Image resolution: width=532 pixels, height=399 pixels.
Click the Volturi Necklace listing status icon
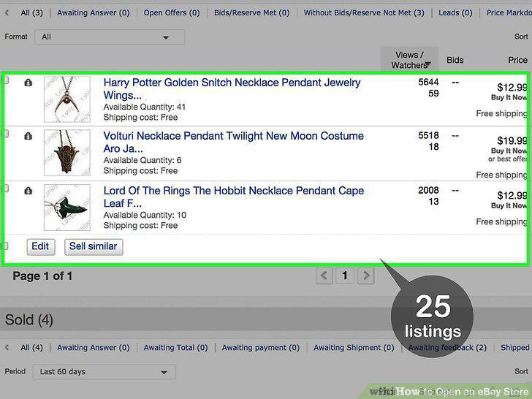[x=28, y=136]
